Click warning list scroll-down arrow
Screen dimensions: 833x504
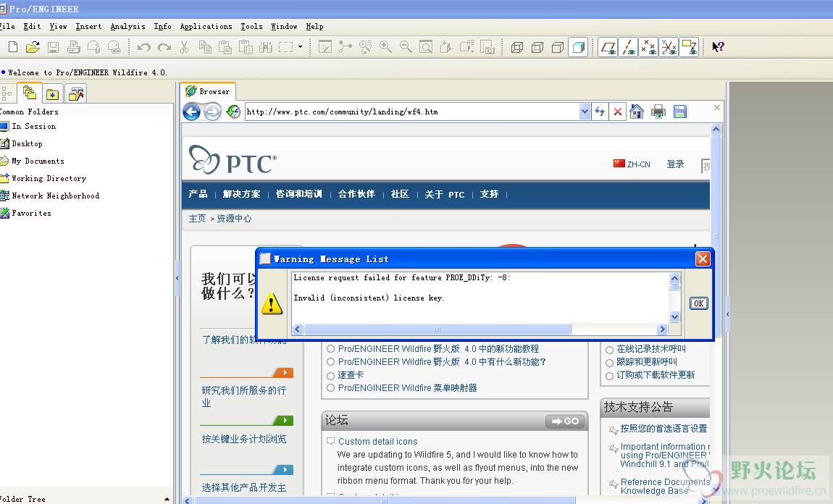point(674,317)
